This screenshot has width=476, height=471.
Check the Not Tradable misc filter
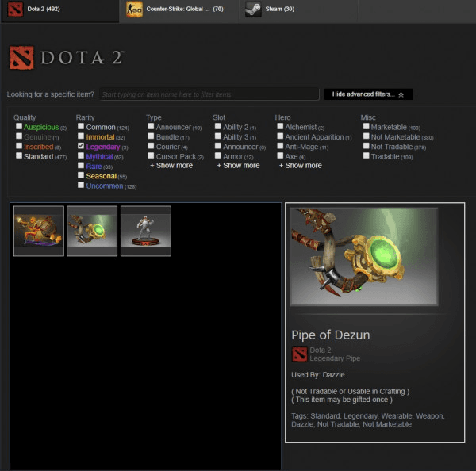point(367,146)
